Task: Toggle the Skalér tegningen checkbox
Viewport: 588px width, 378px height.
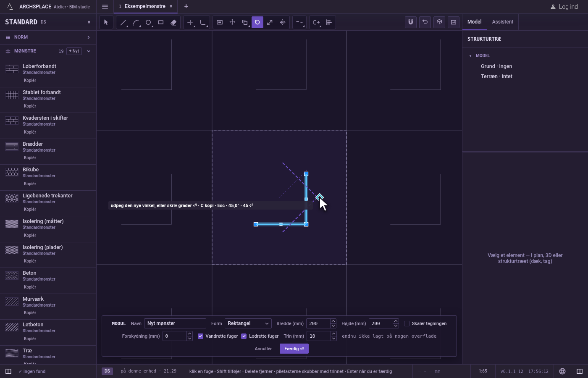Action: [407, 323]
